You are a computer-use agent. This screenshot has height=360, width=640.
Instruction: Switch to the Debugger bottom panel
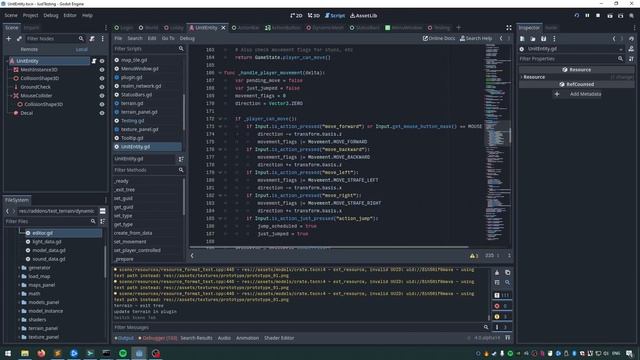[158, 338]
